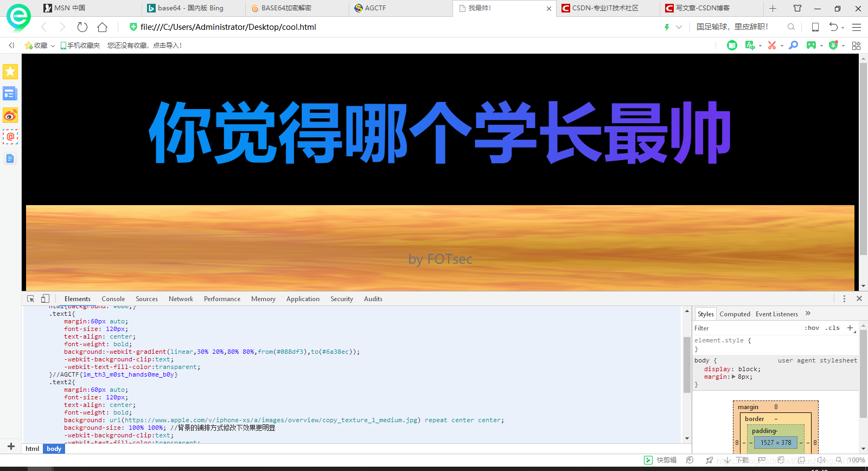
Task: Click the 手机收藏夹 bookmark link
Action: tap(80, 46)
